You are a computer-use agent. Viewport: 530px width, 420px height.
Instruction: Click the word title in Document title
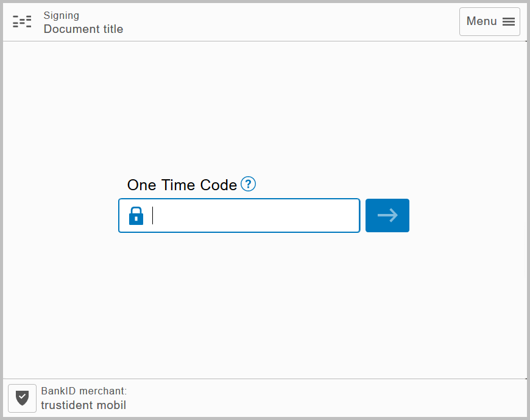(x=113, y=29)
